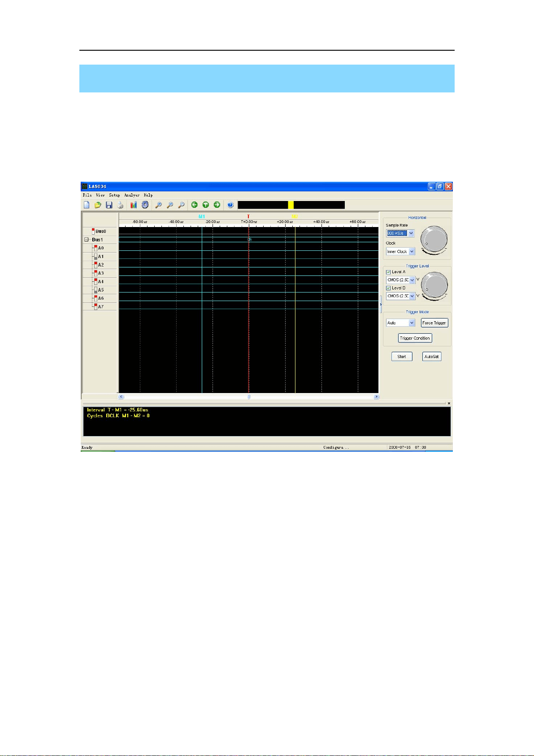Click the Force Trigger button
Screen dimensions: 534x756
click(x=434, y=323)
